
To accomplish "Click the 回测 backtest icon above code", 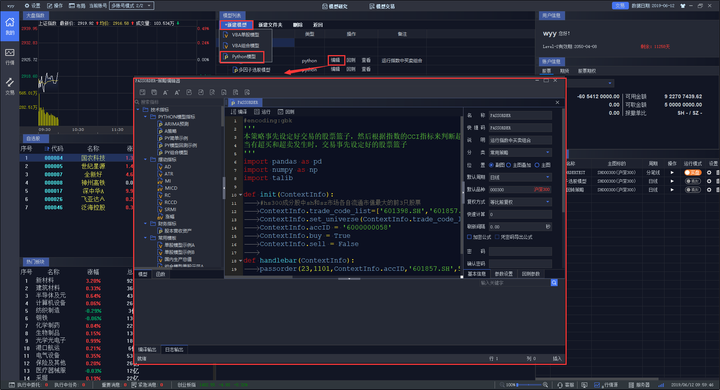I will (x=286, y=112).
